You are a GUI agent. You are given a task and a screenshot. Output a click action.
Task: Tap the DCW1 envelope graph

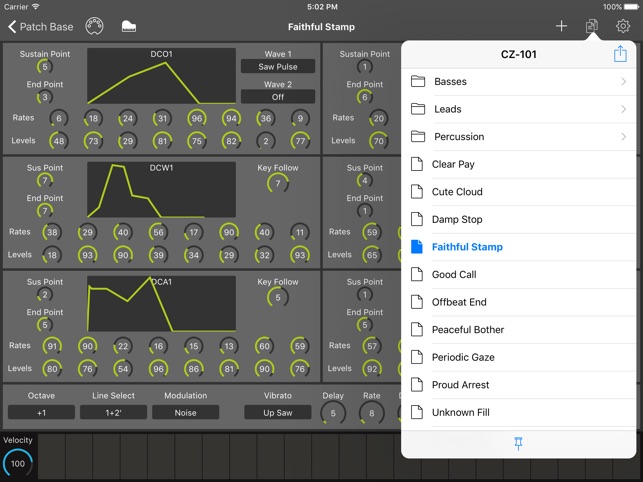[161, 190]
